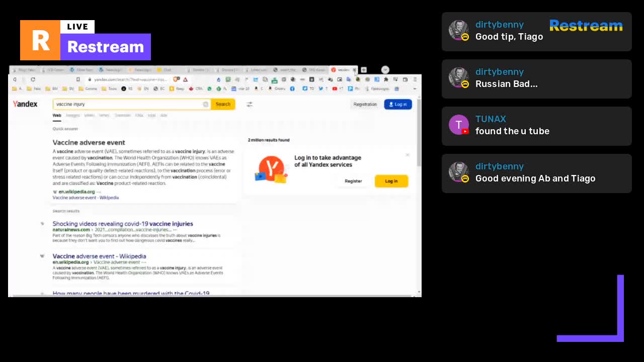Select the active vaccine search tab
This screenshot has width=644, height=362.
coord(344,70)
